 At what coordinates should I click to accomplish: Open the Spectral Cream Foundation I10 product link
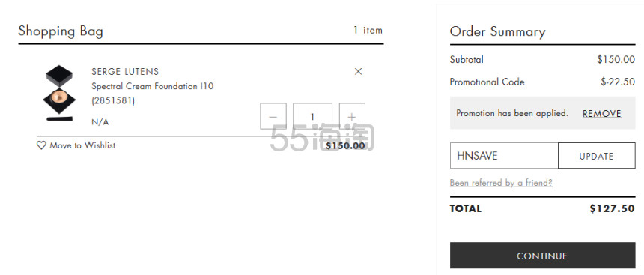click(x=152, y=86)
